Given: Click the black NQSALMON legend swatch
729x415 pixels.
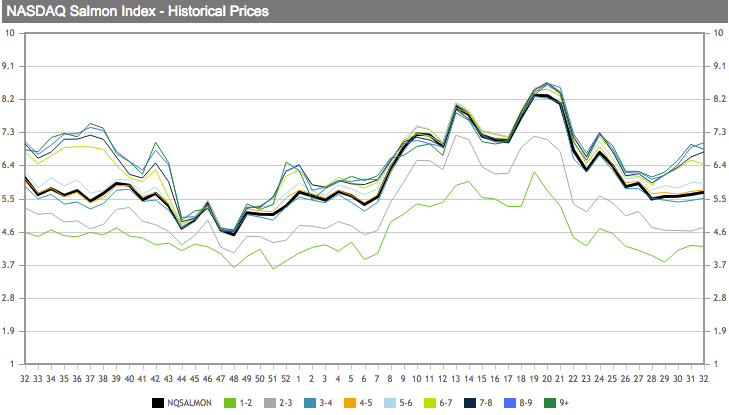Looking at the screenshot, I should [158, 403].
